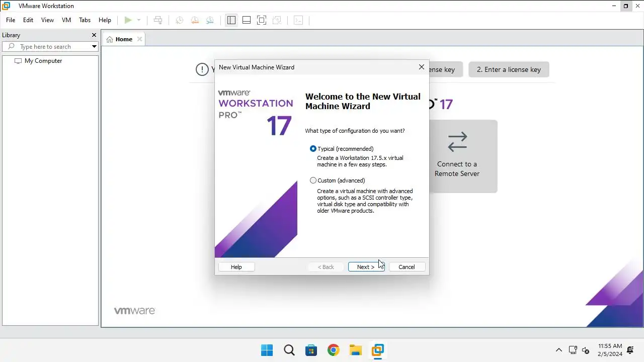Image resolution: width=644 pixels, height=362 pixels.
Task: Open the VM menu
Action: coord(66,20)
